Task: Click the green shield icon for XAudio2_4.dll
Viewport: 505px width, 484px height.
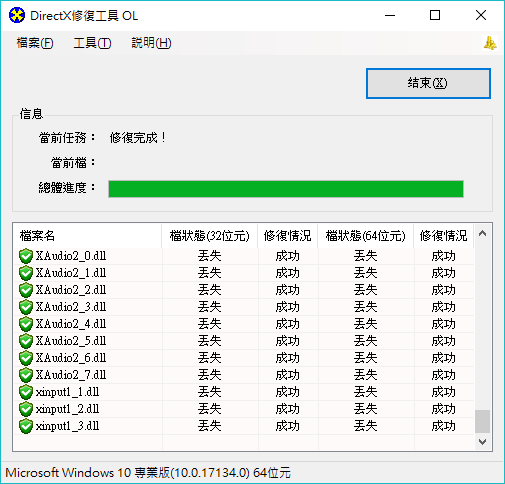Action: tap(26, 324)
